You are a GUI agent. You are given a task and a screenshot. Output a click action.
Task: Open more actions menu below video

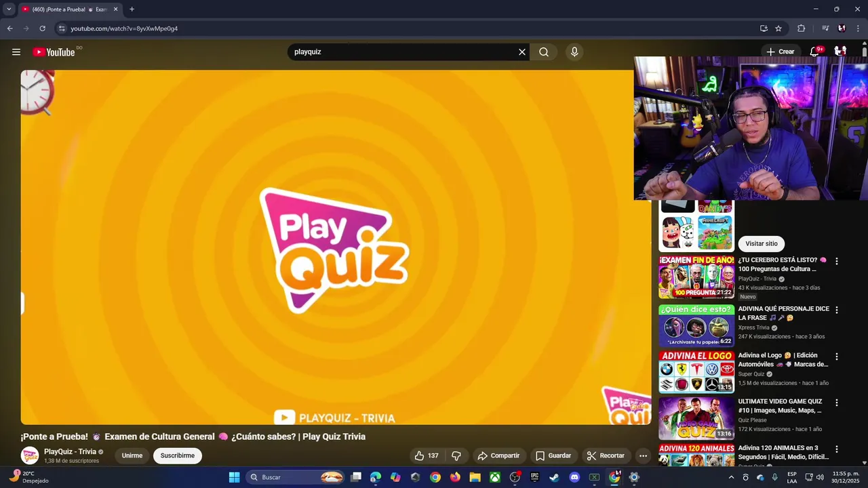click(643, 455)
